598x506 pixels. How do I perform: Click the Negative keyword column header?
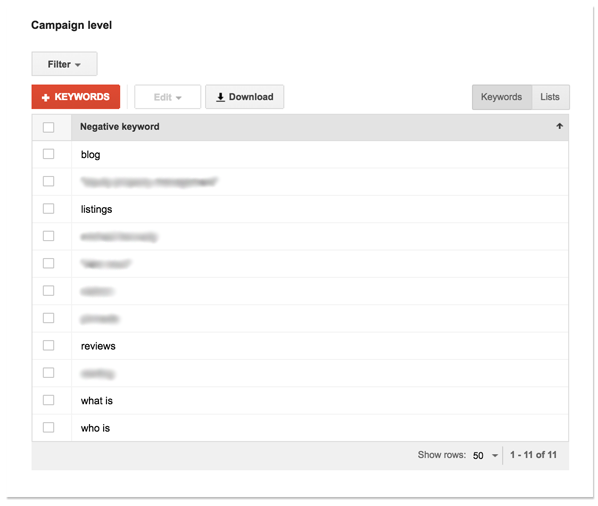coord(120,127)
